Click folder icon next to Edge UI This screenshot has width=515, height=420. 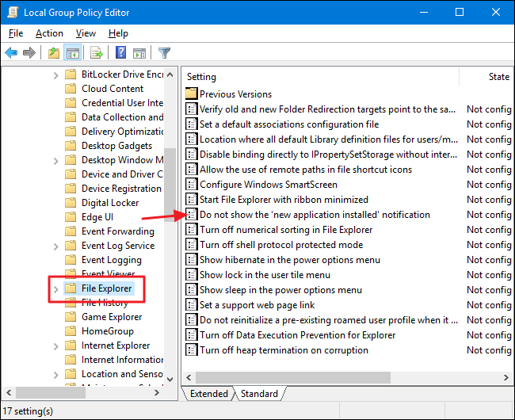[71, 217]
